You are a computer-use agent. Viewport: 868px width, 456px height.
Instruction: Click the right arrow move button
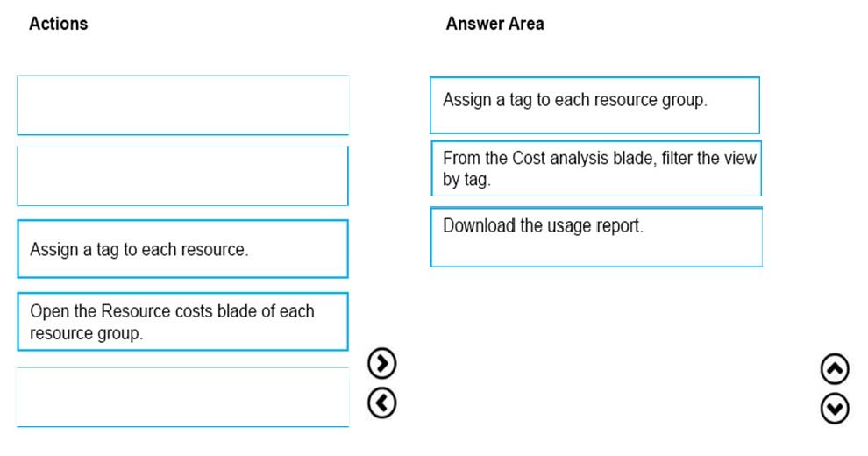382,363
